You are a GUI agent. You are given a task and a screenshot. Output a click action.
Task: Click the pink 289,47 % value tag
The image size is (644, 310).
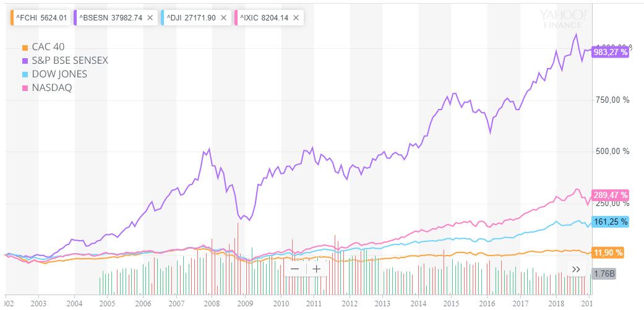611,195
